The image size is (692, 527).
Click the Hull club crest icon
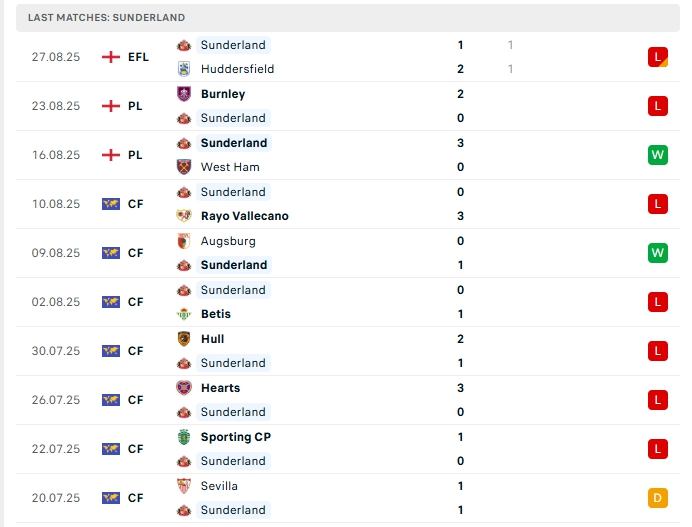tap(184, 339)
